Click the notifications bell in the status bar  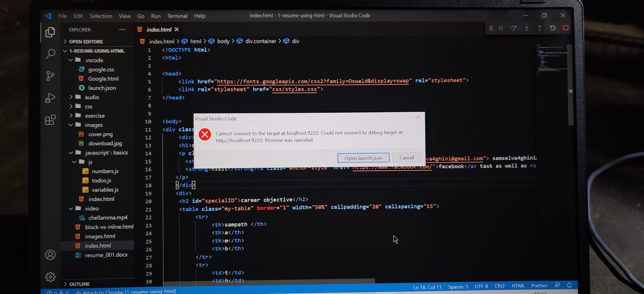click(569, 285)
